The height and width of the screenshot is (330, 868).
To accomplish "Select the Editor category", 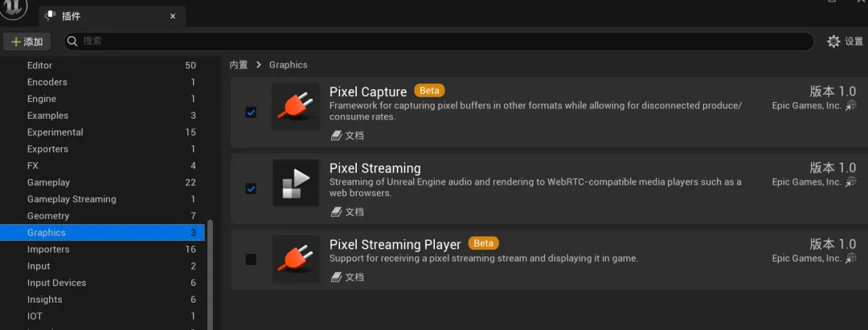I will pyautogui.click(x=102, y=65).
